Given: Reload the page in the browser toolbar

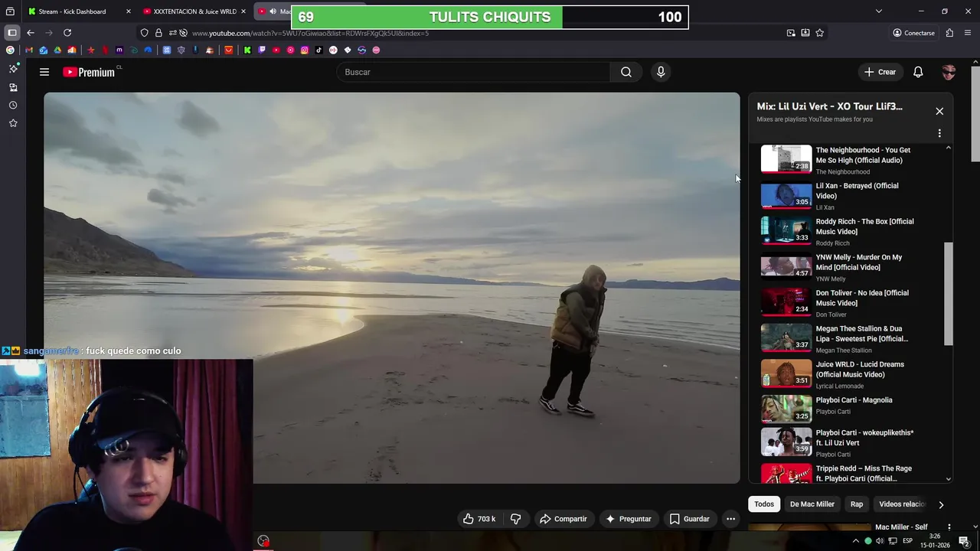Looking at the screenshot, I should pos(67,33).
